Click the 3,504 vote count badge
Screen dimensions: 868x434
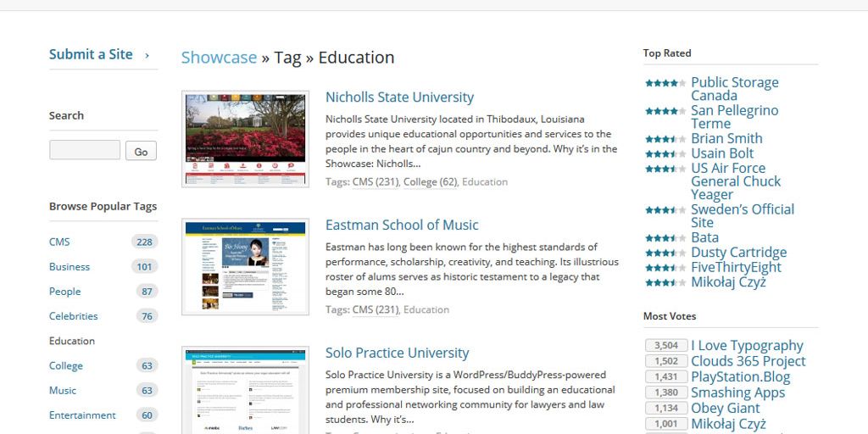coord(666,346)
